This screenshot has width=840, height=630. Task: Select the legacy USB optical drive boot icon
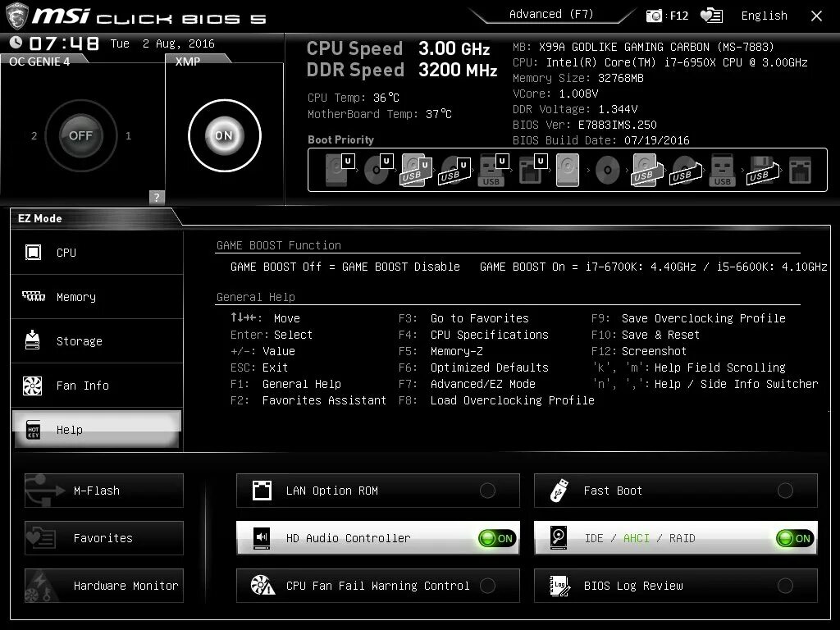685,171
